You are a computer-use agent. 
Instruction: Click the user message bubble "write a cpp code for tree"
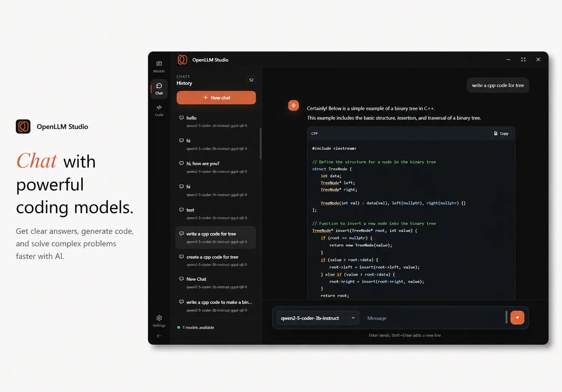pos(498,85)
